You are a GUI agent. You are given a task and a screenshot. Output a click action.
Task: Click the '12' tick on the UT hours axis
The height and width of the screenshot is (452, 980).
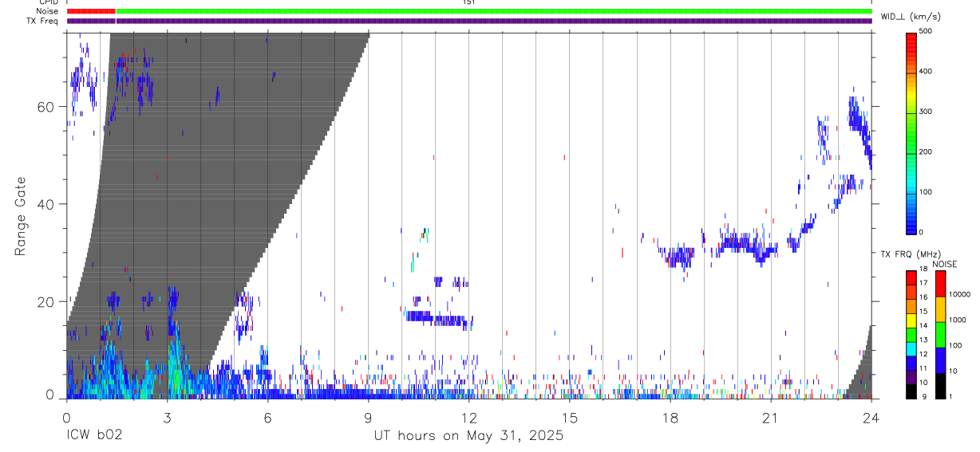(469, 418)
